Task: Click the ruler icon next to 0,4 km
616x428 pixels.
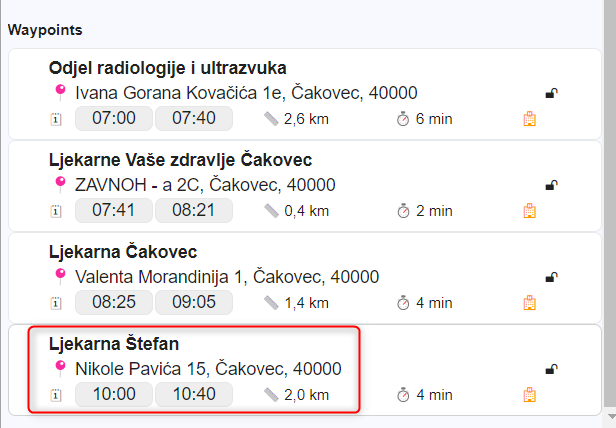Action: coord(271,211)
